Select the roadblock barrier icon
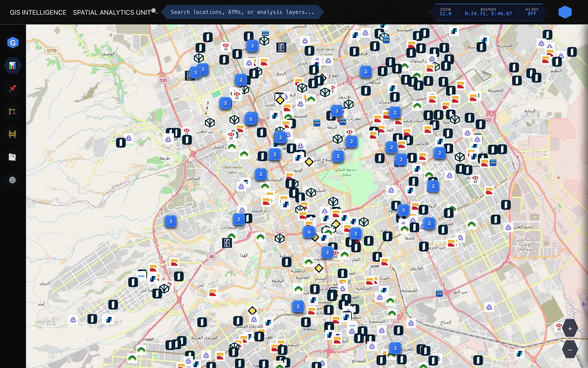The image size is (588, 368). coord(13,134)
